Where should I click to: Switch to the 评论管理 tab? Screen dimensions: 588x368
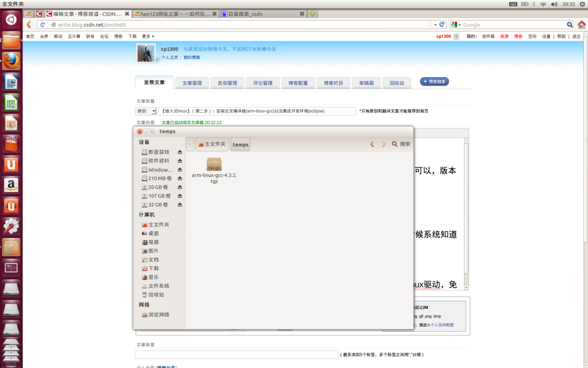[x=262, y=83]
